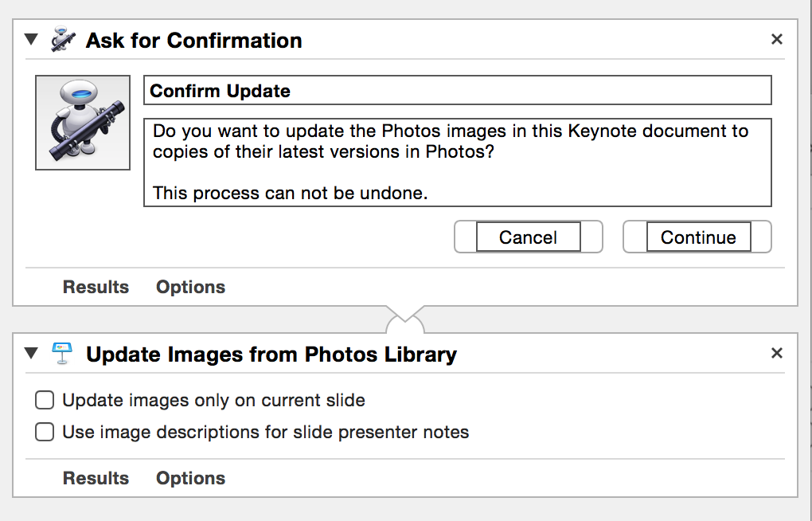
Task: Click the small Automator robot icon in header
Action: 63,39
